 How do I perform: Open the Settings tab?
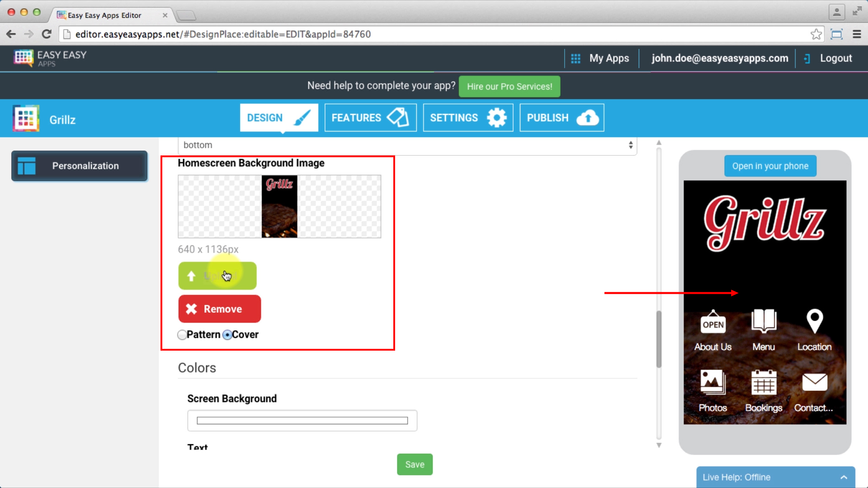pos(468,118)
